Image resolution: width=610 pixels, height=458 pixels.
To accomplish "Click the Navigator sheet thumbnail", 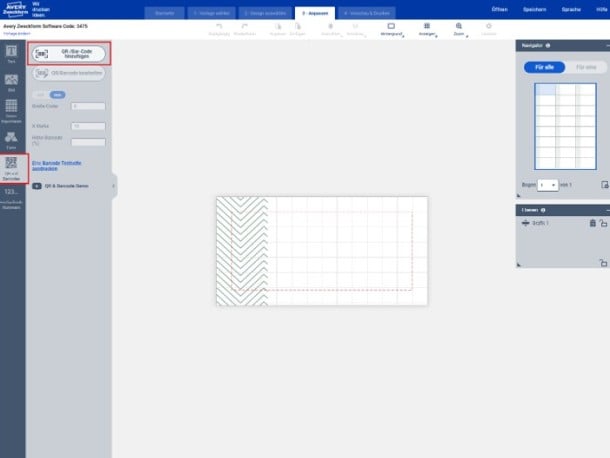I will (565, 126).
